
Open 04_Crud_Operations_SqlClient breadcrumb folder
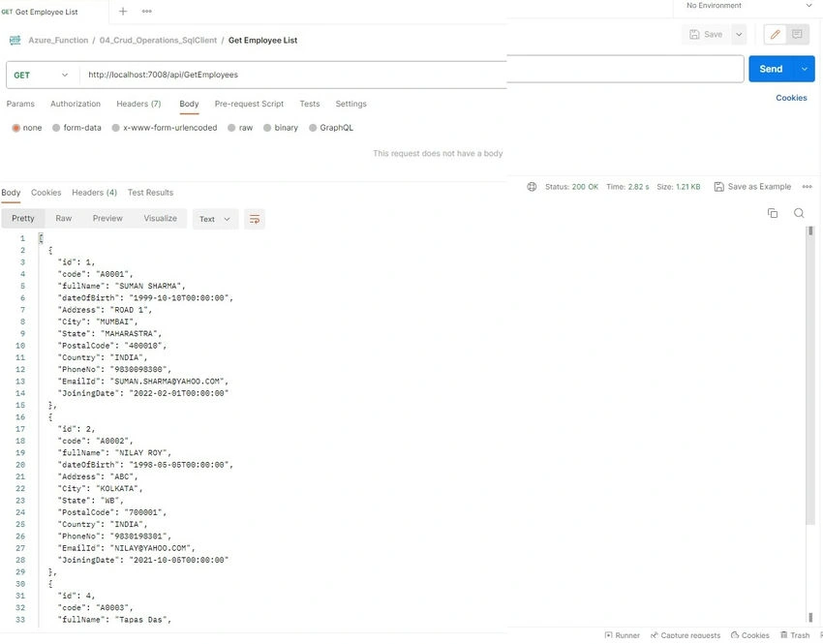point(158,41)
